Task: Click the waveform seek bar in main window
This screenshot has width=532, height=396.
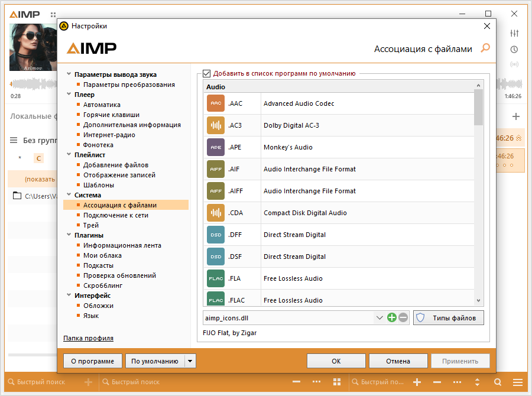Action: (x=33, y=84)
